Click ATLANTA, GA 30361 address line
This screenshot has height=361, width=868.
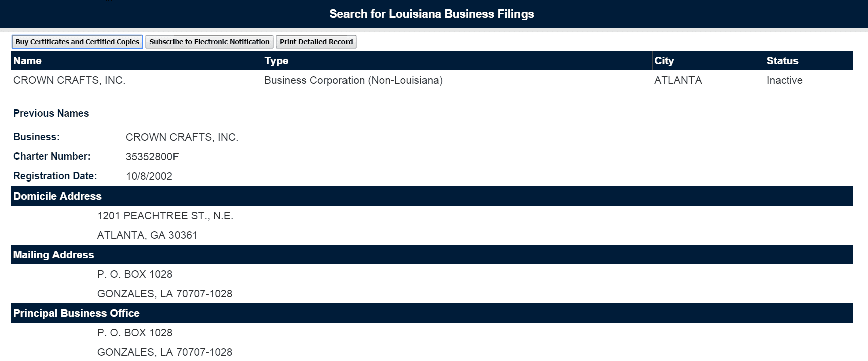[147, 235]
